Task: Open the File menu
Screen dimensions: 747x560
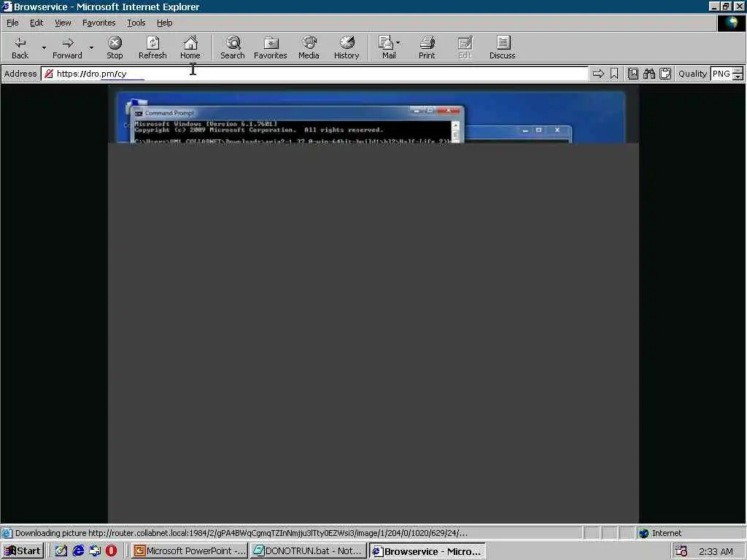Action: [x=12, y=23]
